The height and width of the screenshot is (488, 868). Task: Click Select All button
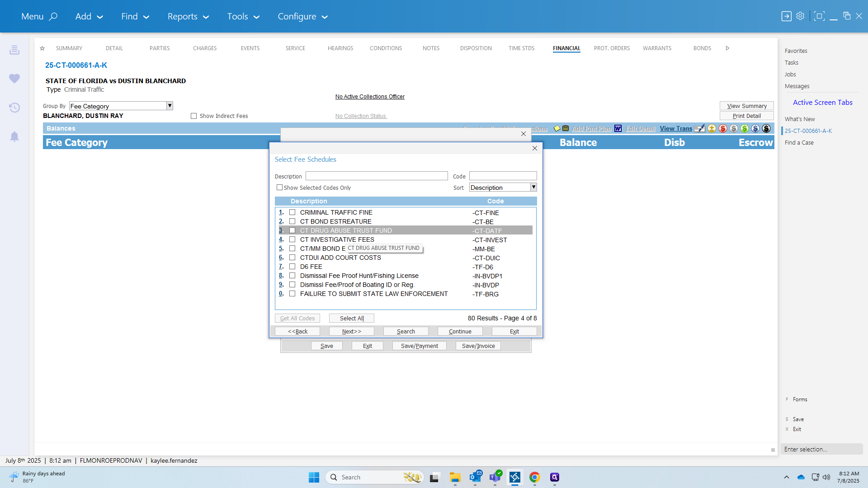coord(351,318)
